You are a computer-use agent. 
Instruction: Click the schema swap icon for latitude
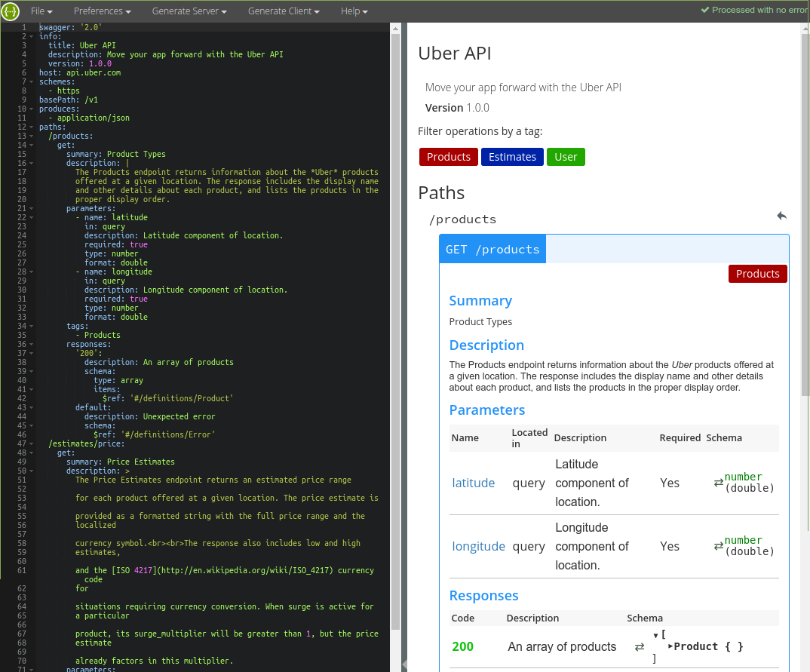[718, 483]
